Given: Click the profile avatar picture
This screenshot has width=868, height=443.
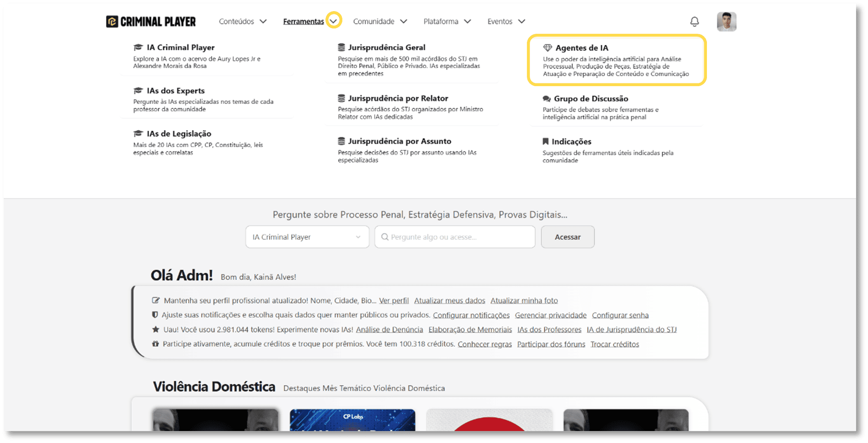Looking at the screenshot, I should (x=726, y=21).
